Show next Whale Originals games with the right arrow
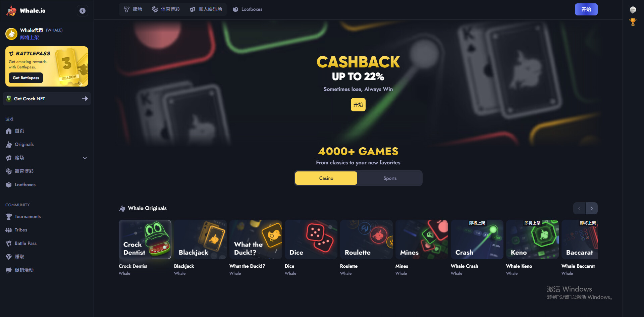Image resolution: width=644 pixels, height=317 pixels. pyautogui.click(x=592, y=208)
